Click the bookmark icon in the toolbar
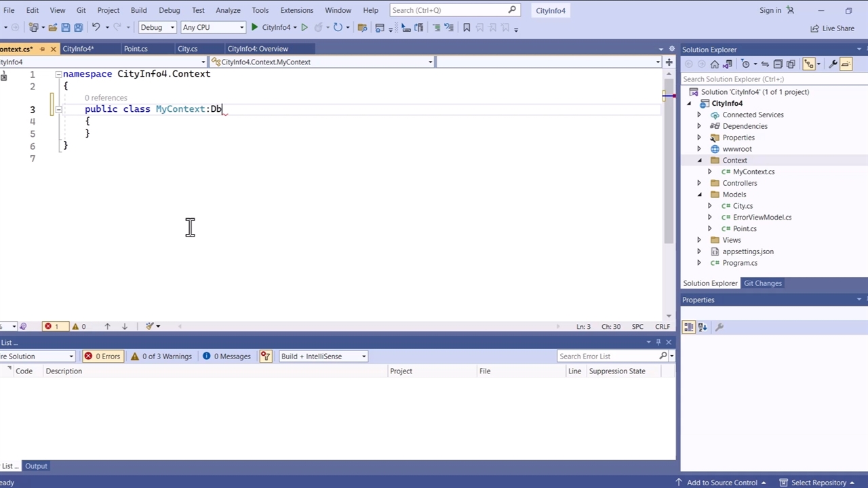The height and width of the screenshot is (488, 868). [x=467, y=28]
